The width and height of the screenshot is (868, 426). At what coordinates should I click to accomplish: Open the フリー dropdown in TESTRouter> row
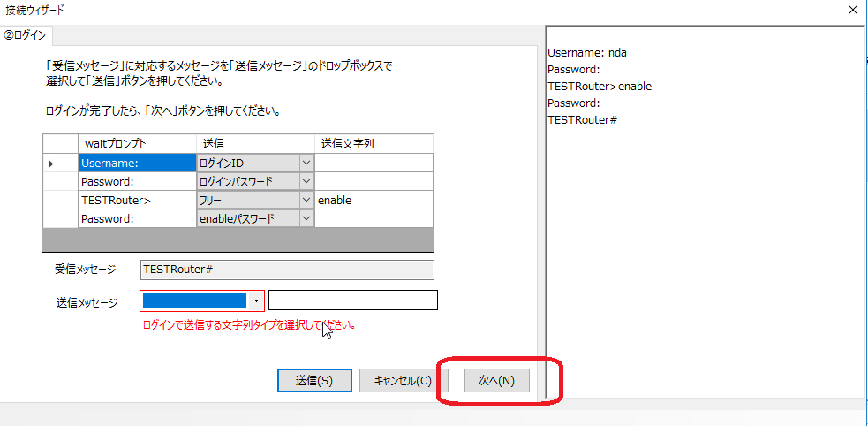[x=306, y=201]
